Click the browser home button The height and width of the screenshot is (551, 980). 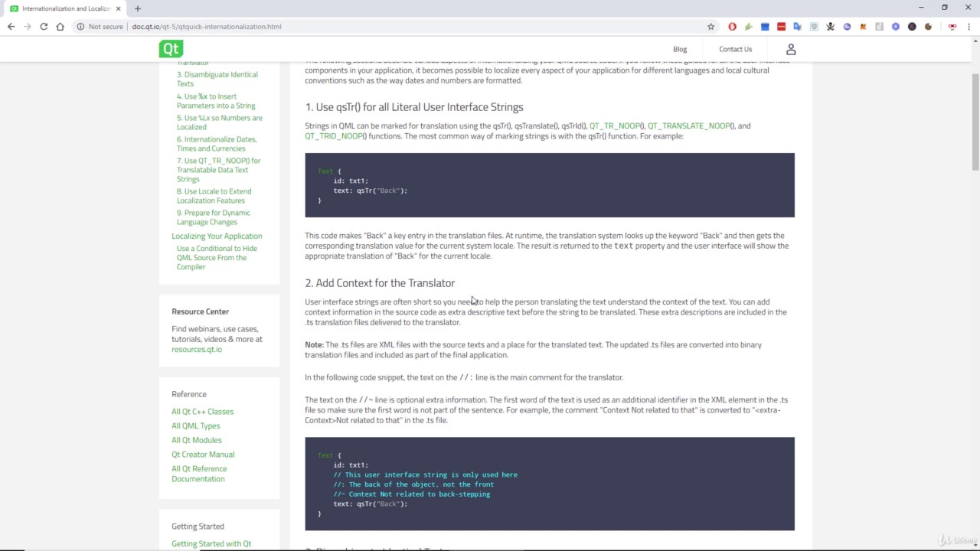[60, 27]
